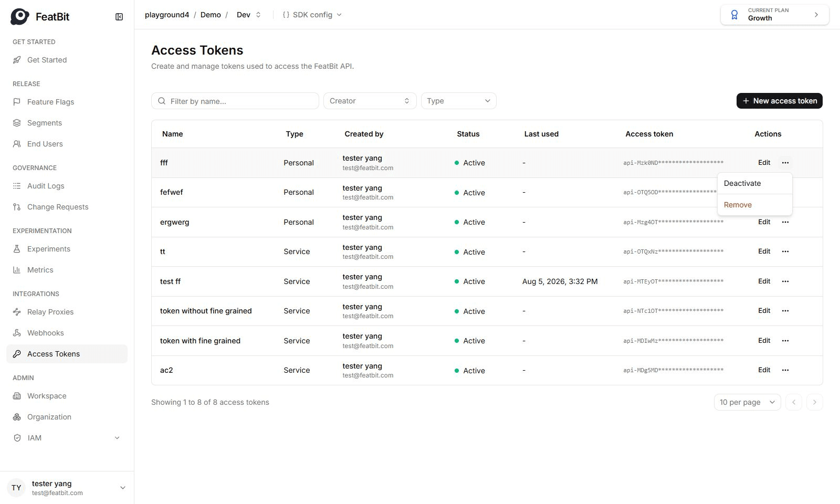Open Relay Proxies via its icon
840x504 pixels.
17,312
